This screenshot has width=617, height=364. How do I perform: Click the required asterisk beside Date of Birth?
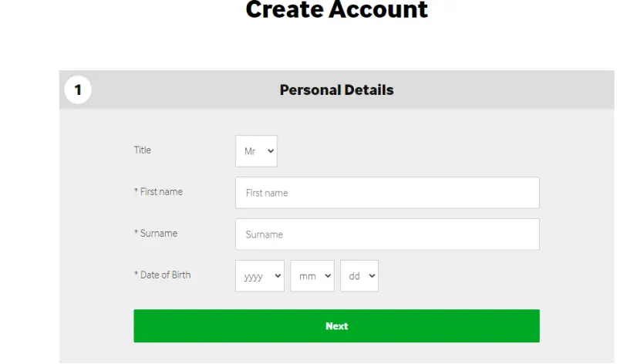click(136, 275)
